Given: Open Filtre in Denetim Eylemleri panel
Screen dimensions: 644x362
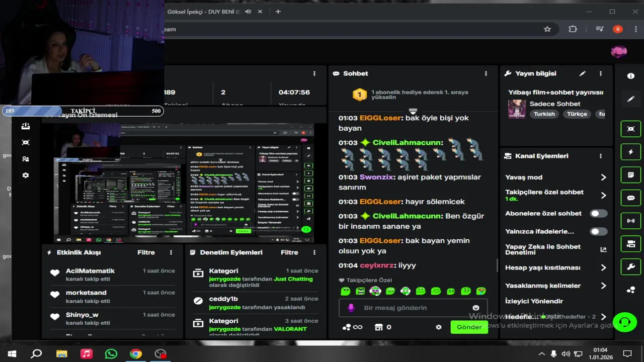Looking at the screenshot, I should pyautogui.click(x=289, y=252).
